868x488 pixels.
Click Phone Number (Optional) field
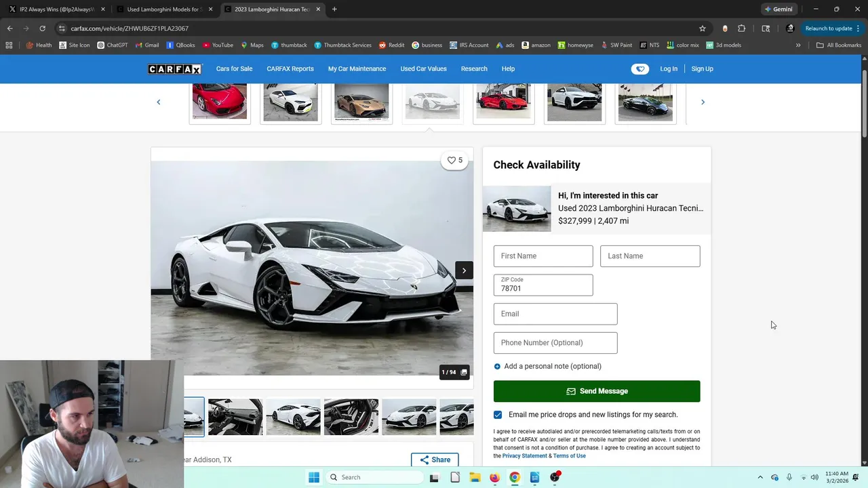555,343
